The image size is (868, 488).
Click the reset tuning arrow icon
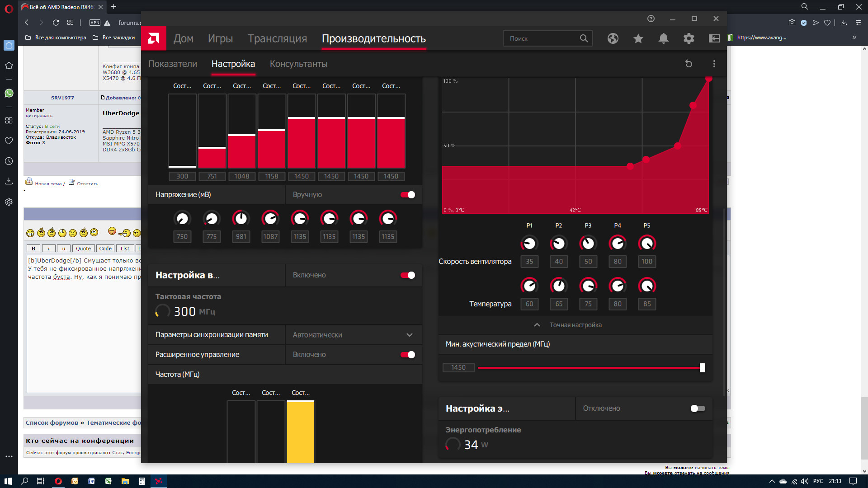pos(689,64)
